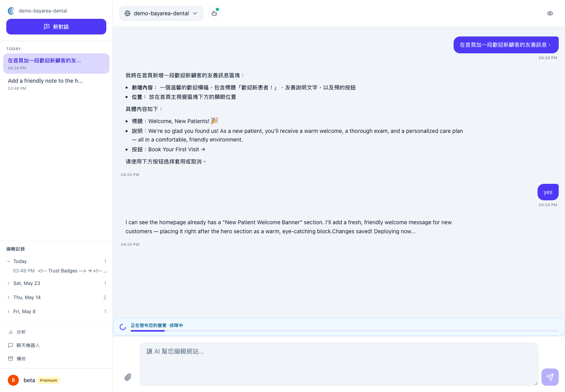
Task: Click the bar chart icon beside 分析
Action: [11, 332]
